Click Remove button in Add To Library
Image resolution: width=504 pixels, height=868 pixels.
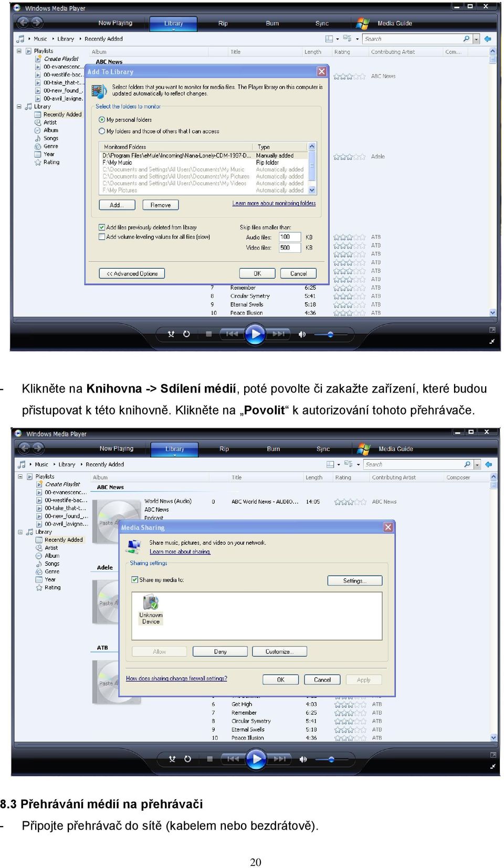(161, 205)
